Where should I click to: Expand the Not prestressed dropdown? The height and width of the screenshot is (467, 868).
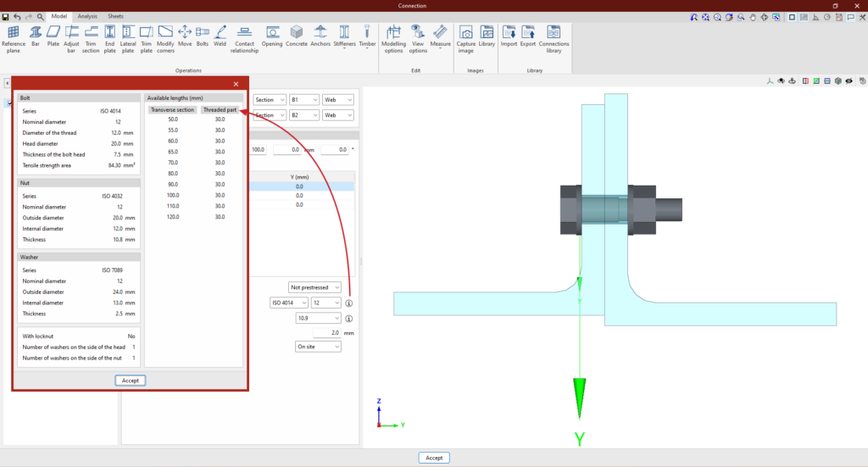point(314,287)
